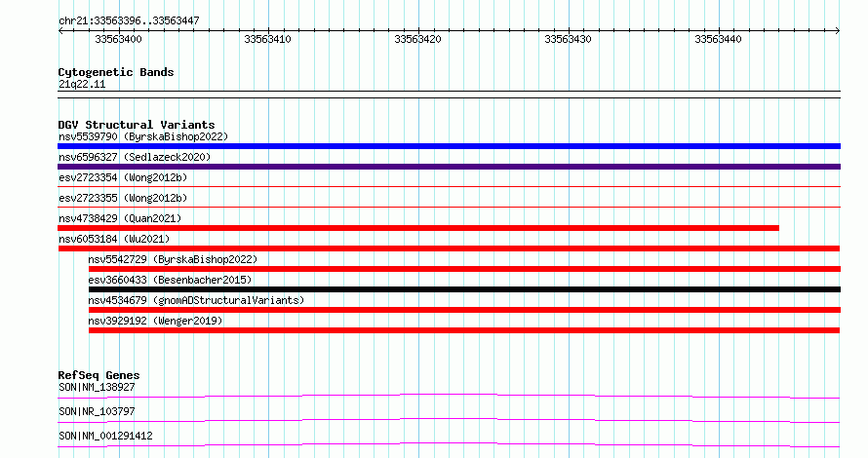Click the red nsv3929192 variant bar
868x458 pixels.
pyautogui.click(x=464, y=330)
